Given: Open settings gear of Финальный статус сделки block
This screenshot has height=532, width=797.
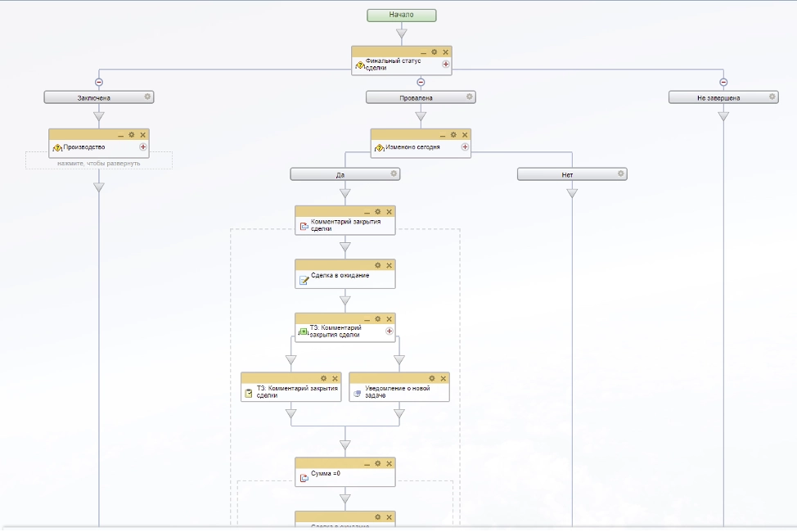Looking at the screenshot, I should [x=435, y=52].
